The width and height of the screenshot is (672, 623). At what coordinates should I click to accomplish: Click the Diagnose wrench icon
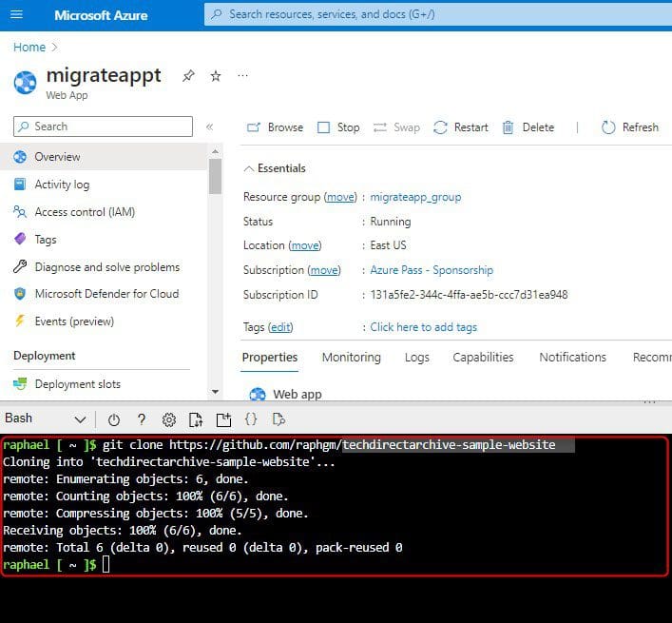click(20, 266)
